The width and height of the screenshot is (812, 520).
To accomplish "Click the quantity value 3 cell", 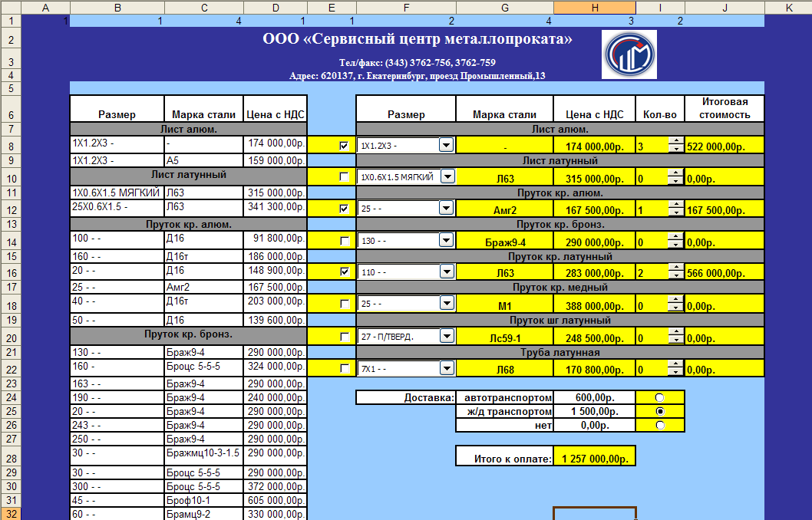I will click(x=652, y=146).
